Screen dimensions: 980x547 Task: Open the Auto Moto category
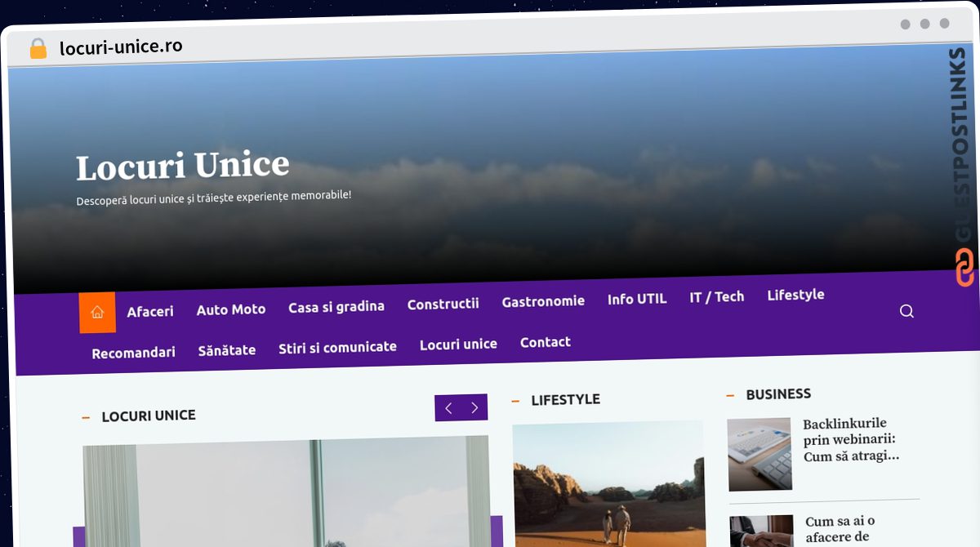pos(231,309)
